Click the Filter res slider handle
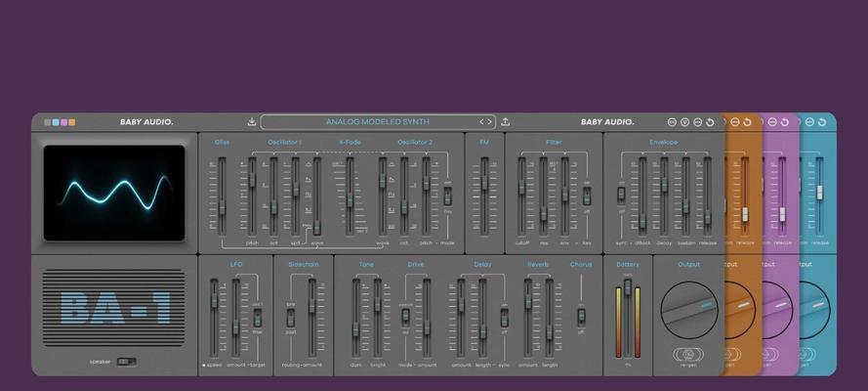868x391 pixels. pos(544,213)
